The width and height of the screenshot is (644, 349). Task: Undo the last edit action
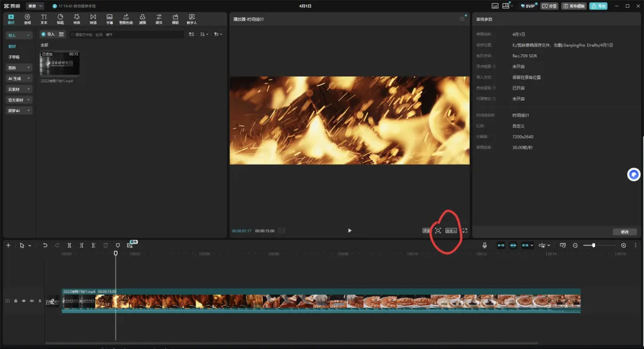[x=45, y=245]
